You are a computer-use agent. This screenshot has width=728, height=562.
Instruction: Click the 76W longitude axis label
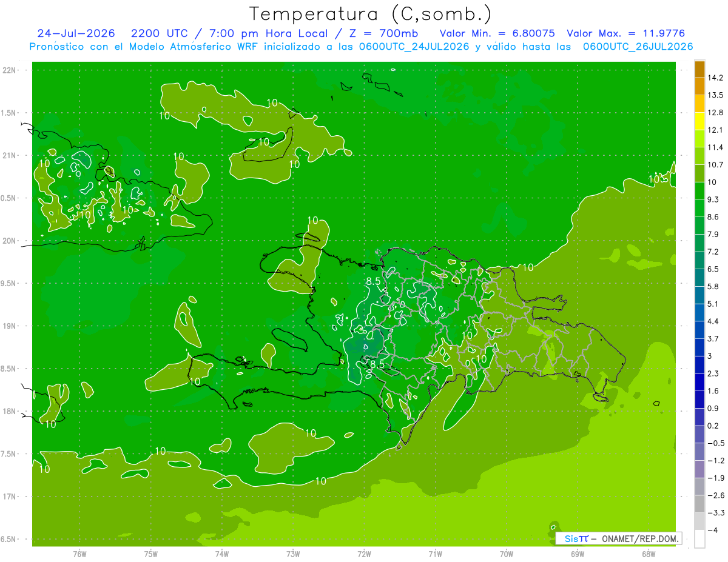click(x=79, y=554)
